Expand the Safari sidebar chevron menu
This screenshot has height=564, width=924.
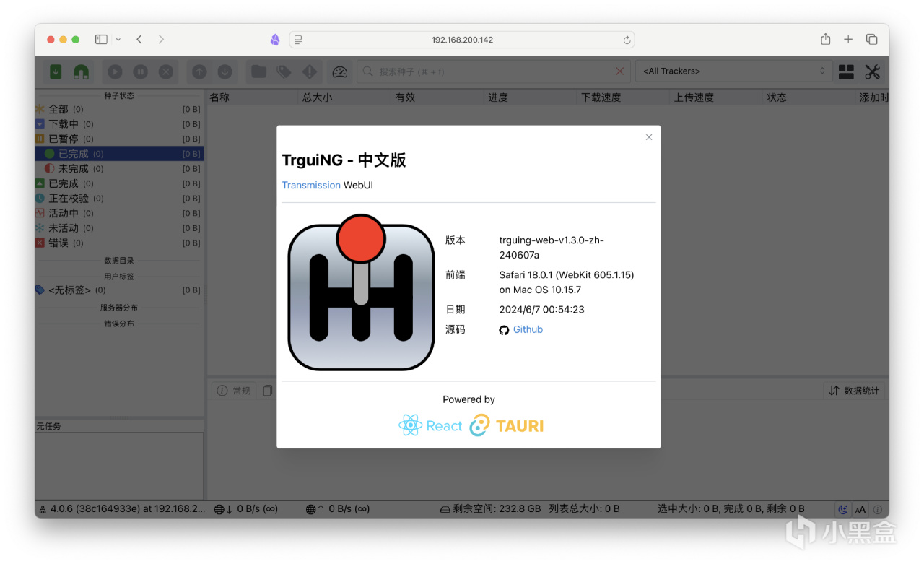tap(118, 40)
